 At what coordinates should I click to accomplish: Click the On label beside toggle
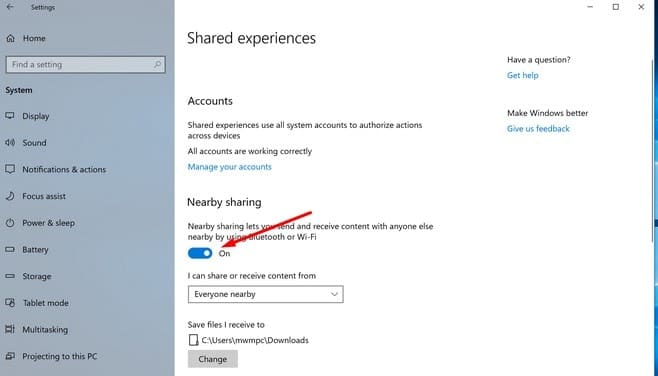pos(225,253)
